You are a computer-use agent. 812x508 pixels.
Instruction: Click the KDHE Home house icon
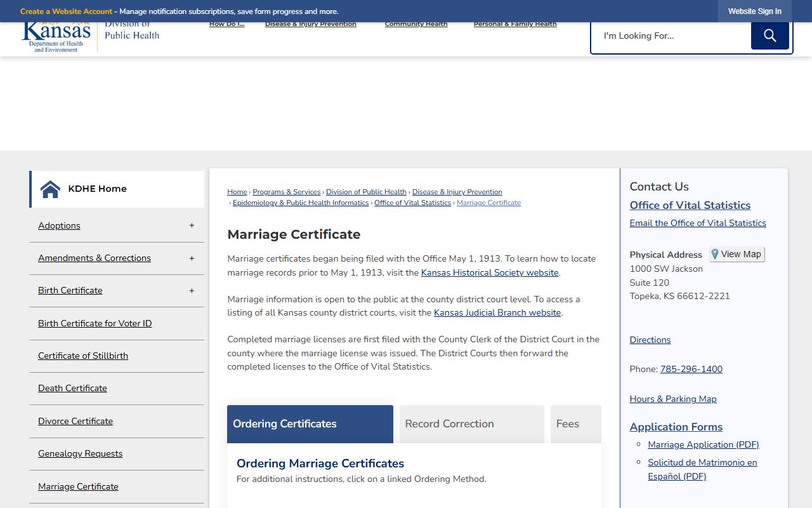50,189
